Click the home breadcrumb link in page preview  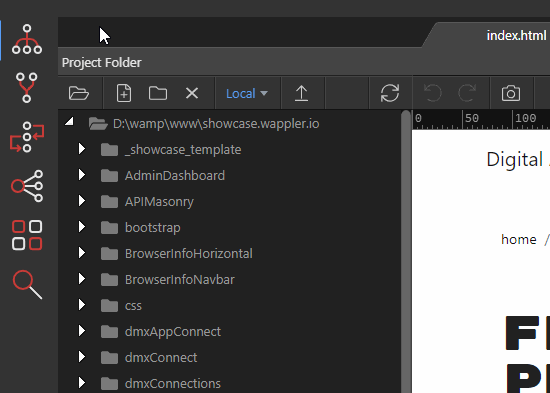point(519,240)
